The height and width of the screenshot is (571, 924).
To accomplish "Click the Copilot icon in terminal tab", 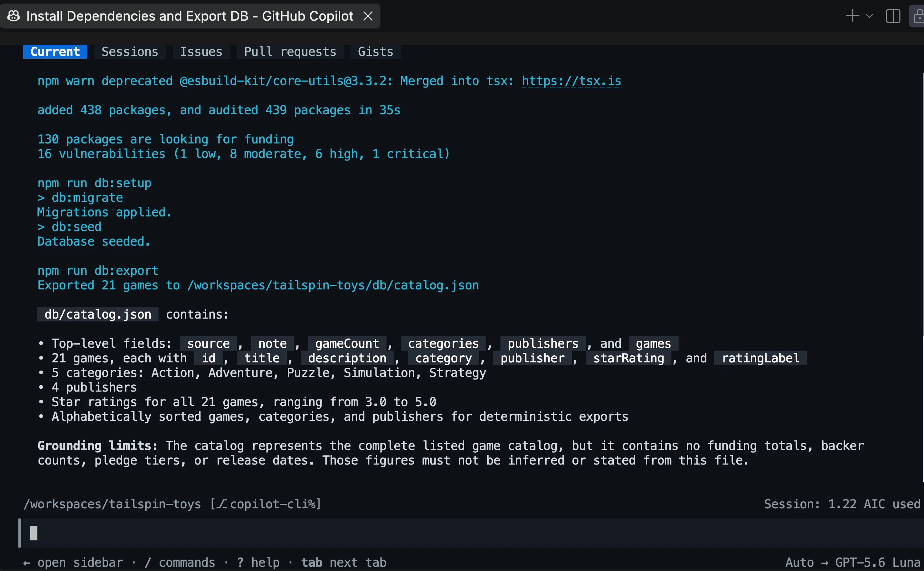I will pos(14,16).
